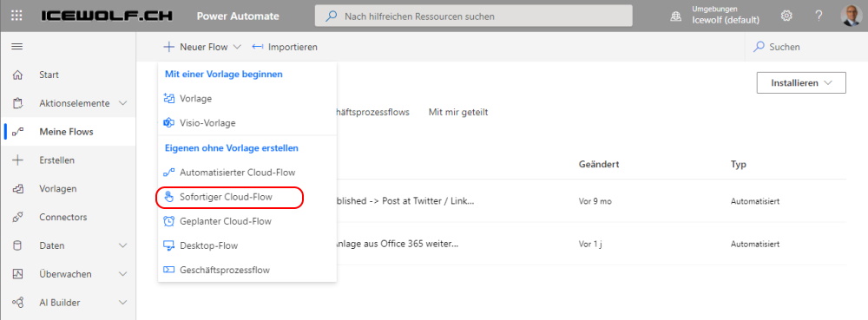This screenshot has height=320, width=868.
Task: Click the Suchen magnifier icon
Action: pyautogui.click(x=759, y=47)
